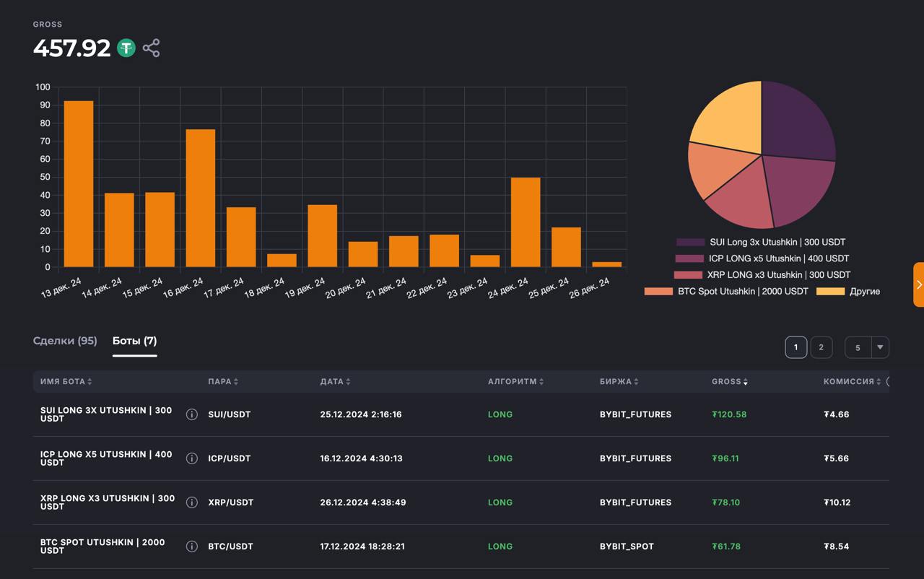Viewport: 924px width, 579px height.
Task: Click the ₮120.58 gross value
Action: [x=729, y=414]
